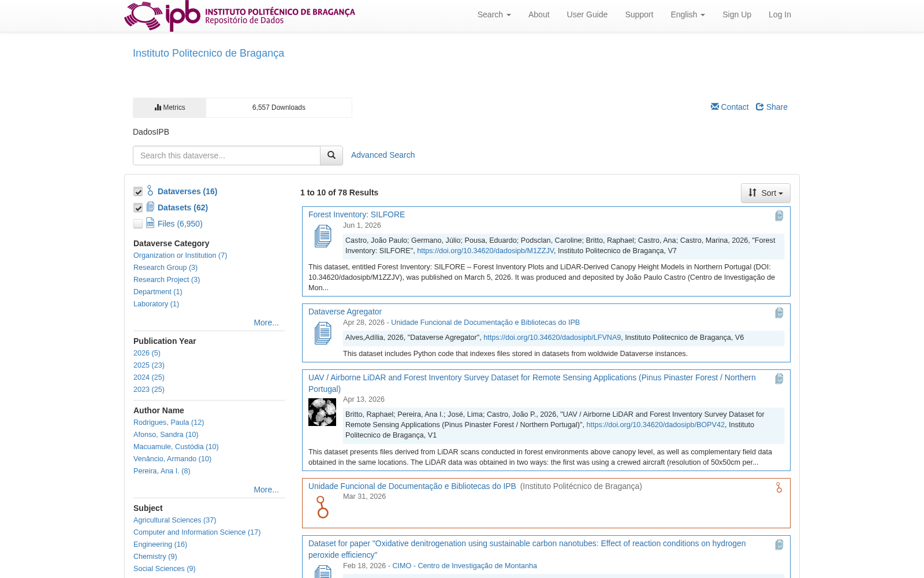Filter by author Afonso, Sandra
The image size is (924, 578).
(x=166, y=435)
